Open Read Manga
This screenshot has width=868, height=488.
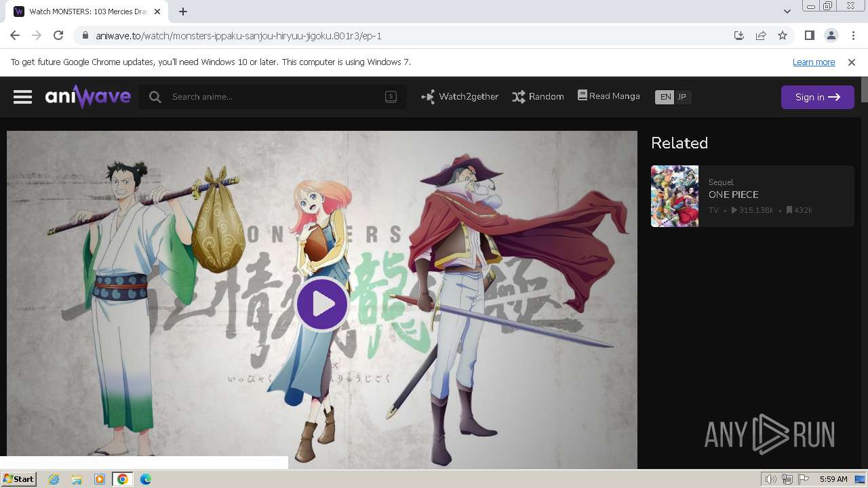[x=608, y=96]
